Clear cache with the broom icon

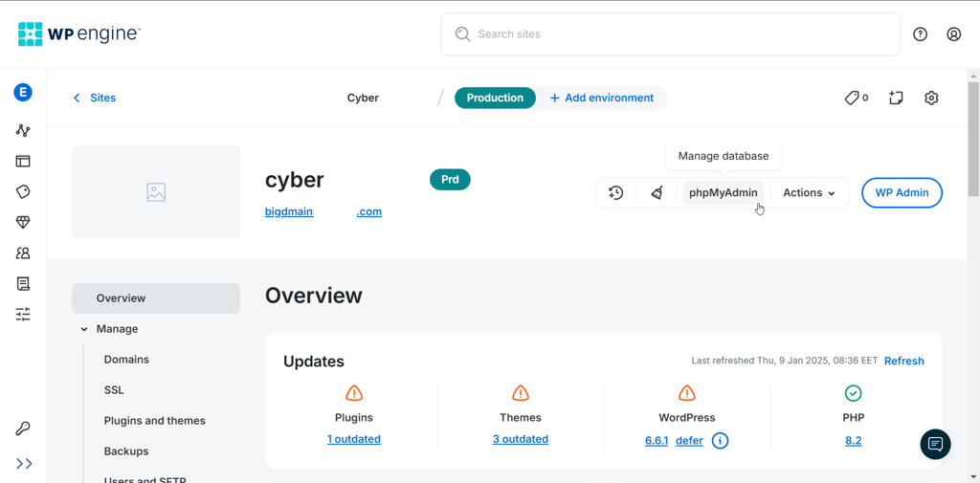pos(657,193)
